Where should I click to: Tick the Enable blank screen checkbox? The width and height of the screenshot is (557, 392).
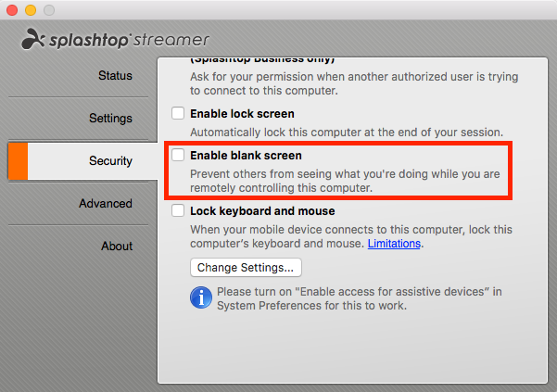click(178, 155)
